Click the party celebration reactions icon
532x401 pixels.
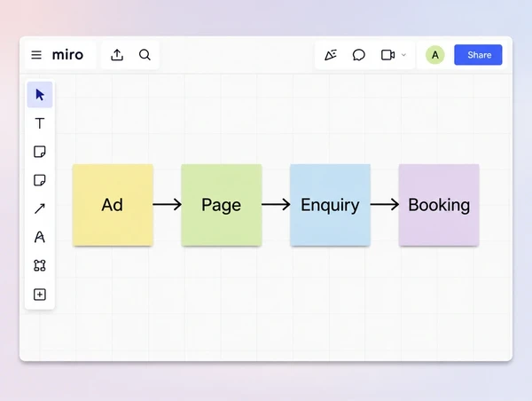point(331,55)
